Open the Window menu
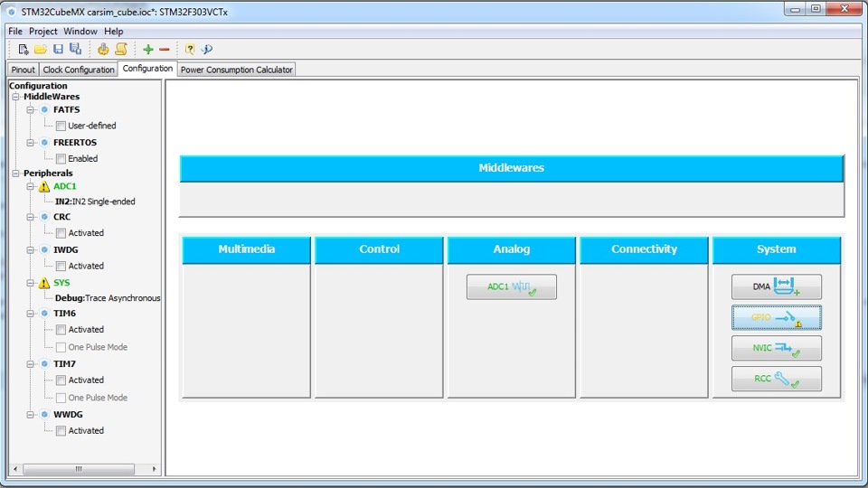Viewport: 868px width, 488px height. click(x=80, y=31)
